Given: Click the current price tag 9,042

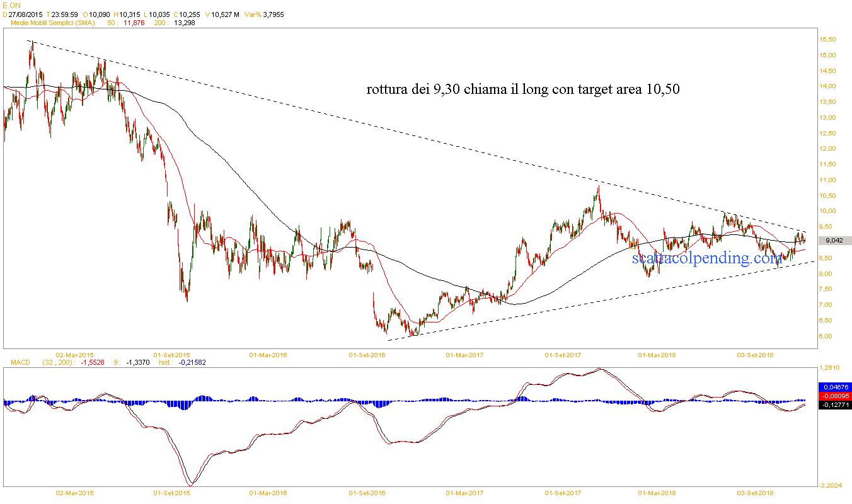Looking at the screenshot, I should [834, 241].
